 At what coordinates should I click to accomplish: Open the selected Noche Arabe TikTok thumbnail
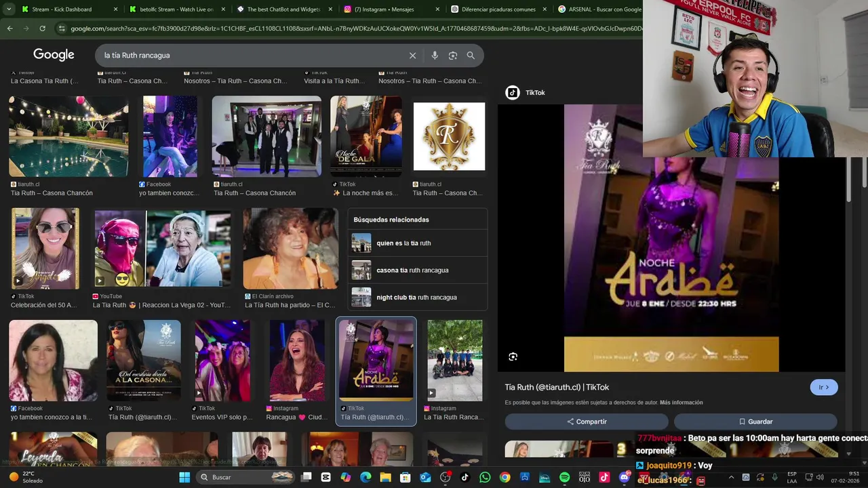[376, 361]
